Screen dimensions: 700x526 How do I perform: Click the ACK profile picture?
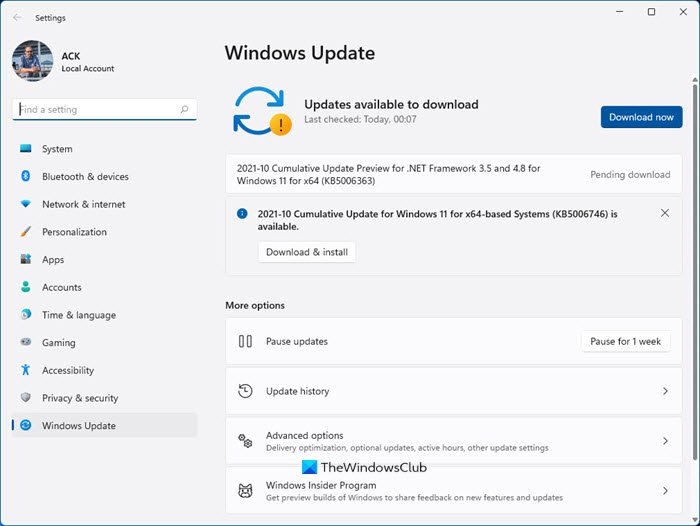tap(33, 61)
